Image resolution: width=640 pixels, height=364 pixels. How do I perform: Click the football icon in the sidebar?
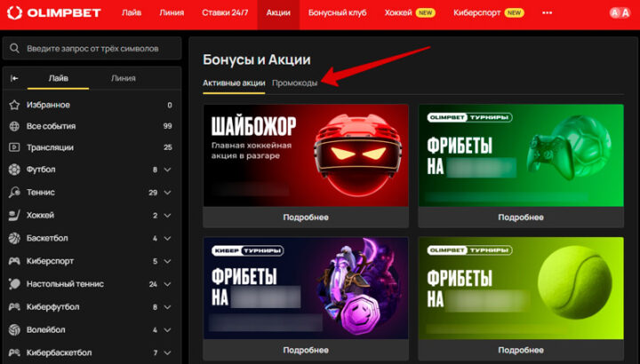point(14,169)
